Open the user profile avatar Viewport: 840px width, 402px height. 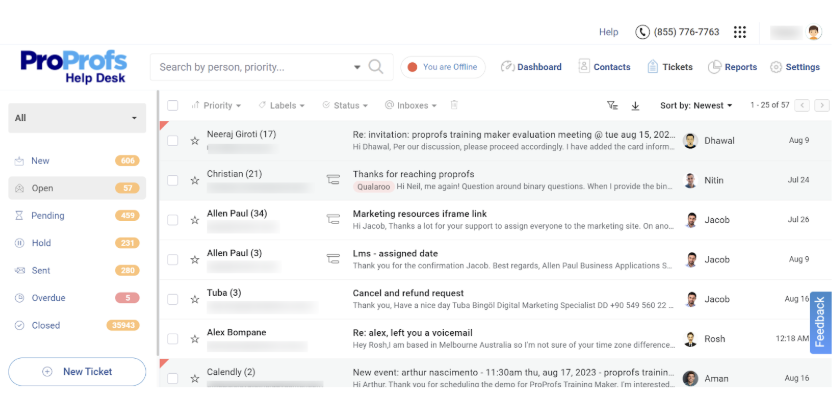(x=814, y=32)
